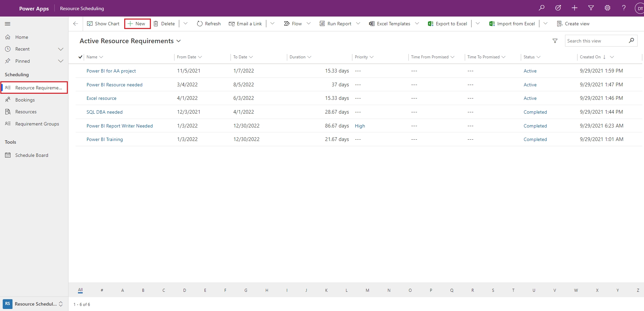
Task: Click the Delete command
Action: [164, 24]
